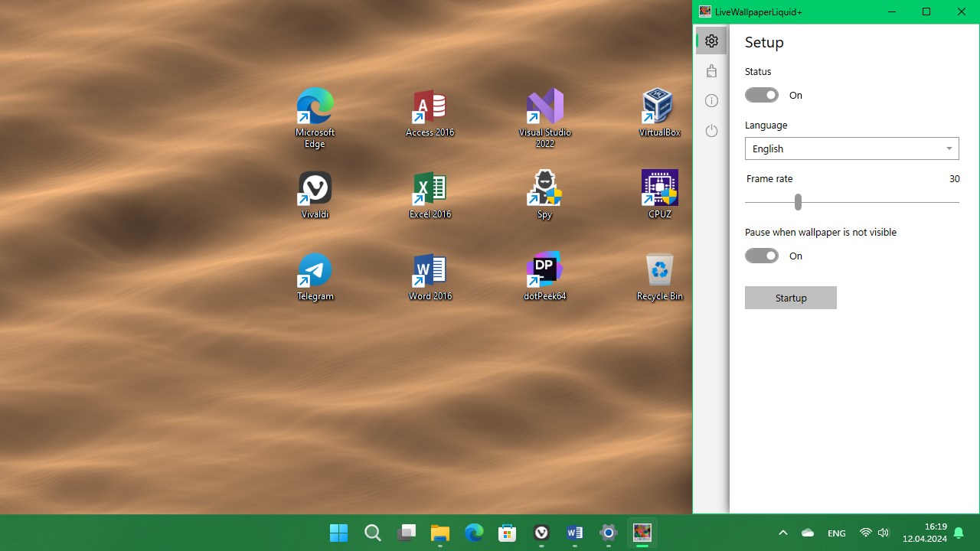
Task: Open the Settings app on the taskbar
Action: coord(609,533)
